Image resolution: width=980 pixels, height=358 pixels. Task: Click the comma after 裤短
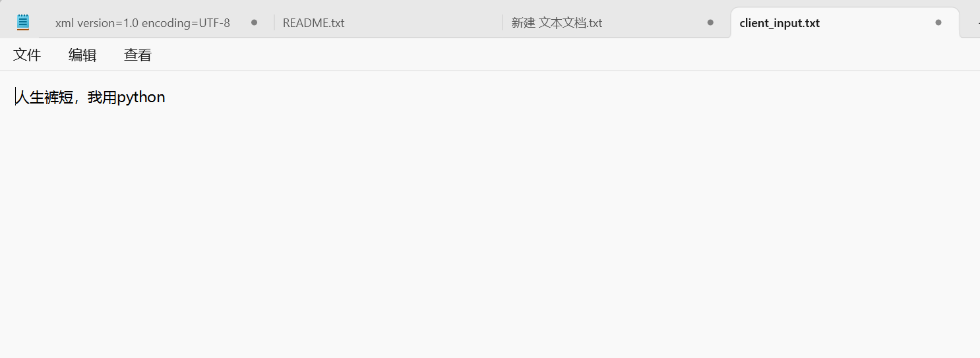[78, 101]
